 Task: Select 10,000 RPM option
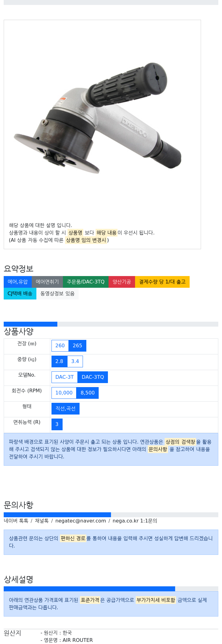pos(64,393)
